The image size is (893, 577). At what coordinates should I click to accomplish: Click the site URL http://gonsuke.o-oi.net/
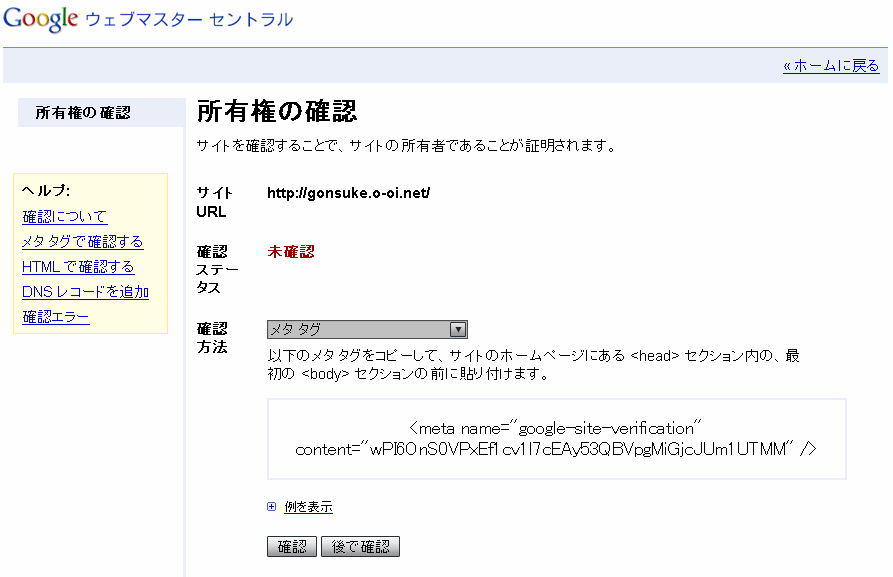coord(349,193)
